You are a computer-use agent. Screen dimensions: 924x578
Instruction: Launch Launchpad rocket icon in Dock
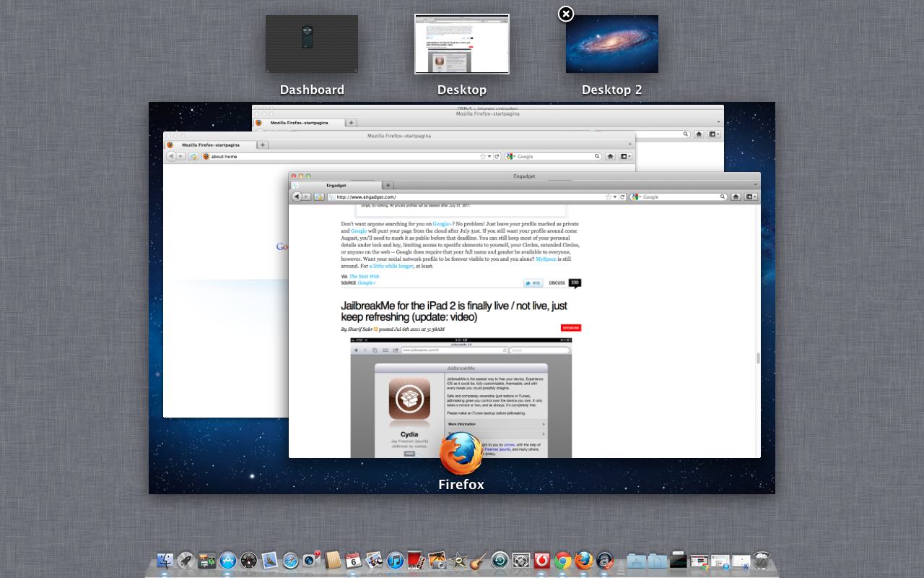click(186, 561)
